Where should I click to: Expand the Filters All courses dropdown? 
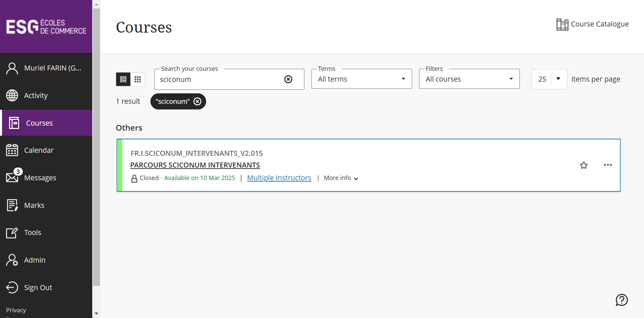click(x=469, y=79)
